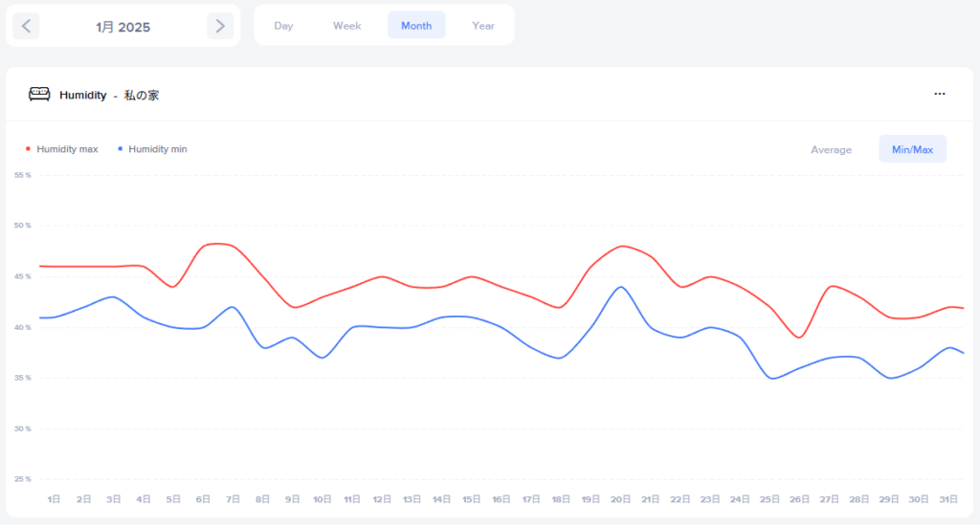The height and width of the screenshot is (525, 980).
Task: Switch chart to Average mode
Action: 831,149
